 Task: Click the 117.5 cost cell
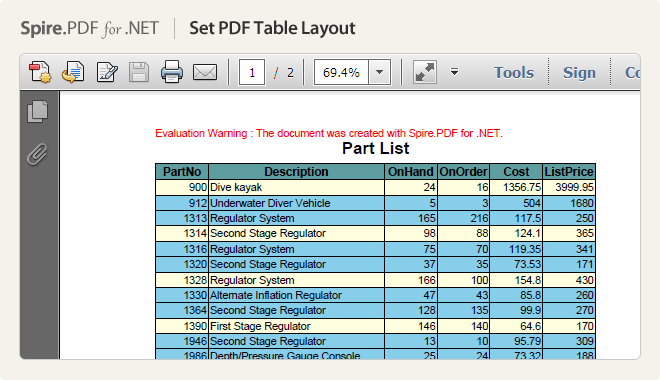pyautogui.click(x=516, y=218)
